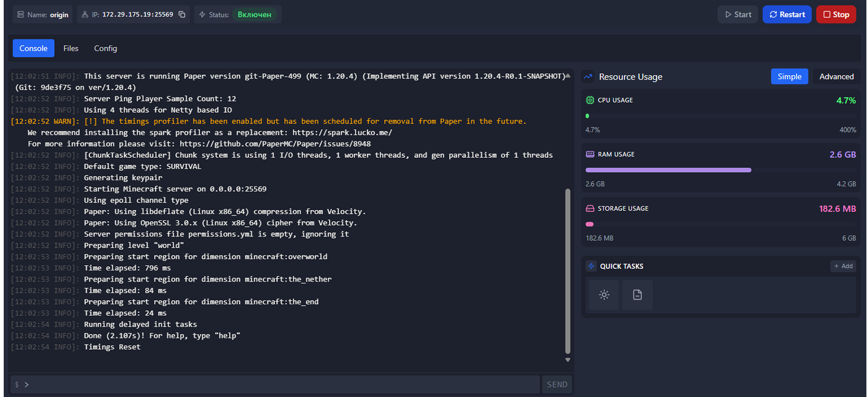Click the RAM usage progress bar

pyautogui.click(x=721, y=170)
